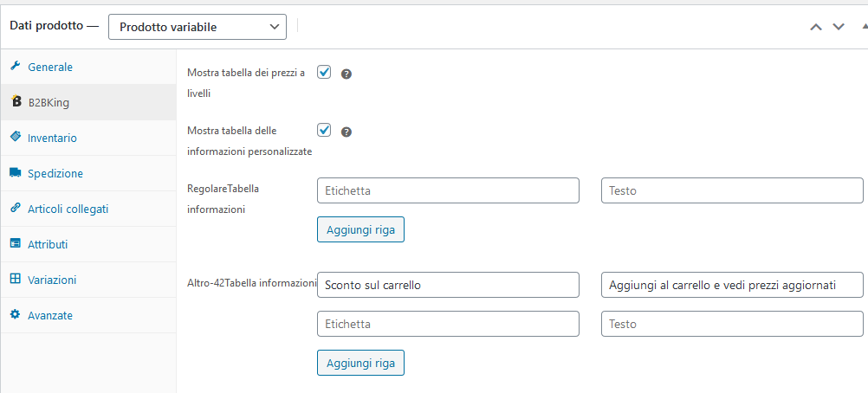Click the Attributi list icon

pyautogui.click(x=15, y=243)
